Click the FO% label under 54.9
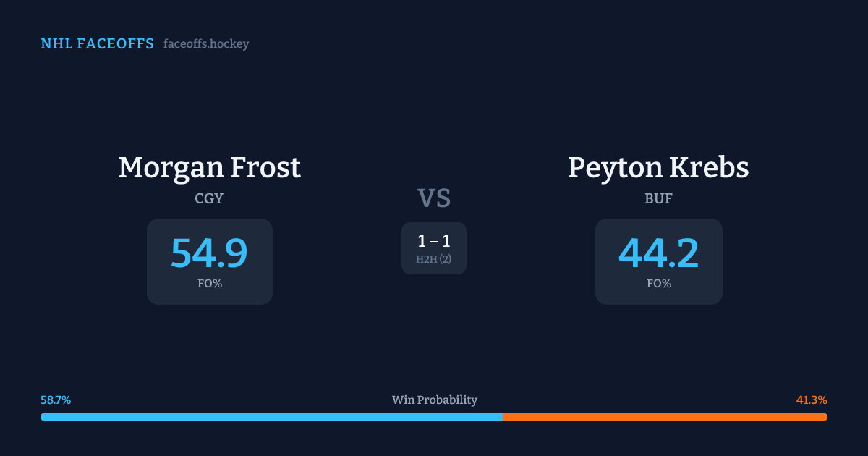Screen dimensions: 868x456 [x=210, y=284]
